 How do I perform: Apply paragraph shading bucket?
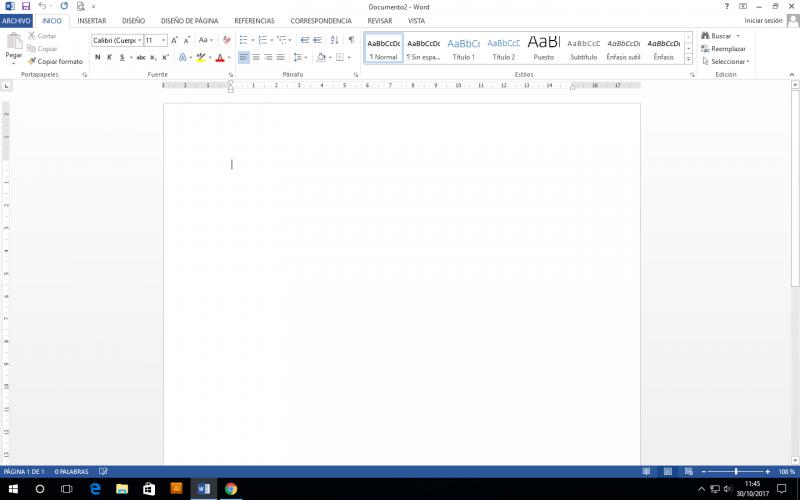point(321,57)
